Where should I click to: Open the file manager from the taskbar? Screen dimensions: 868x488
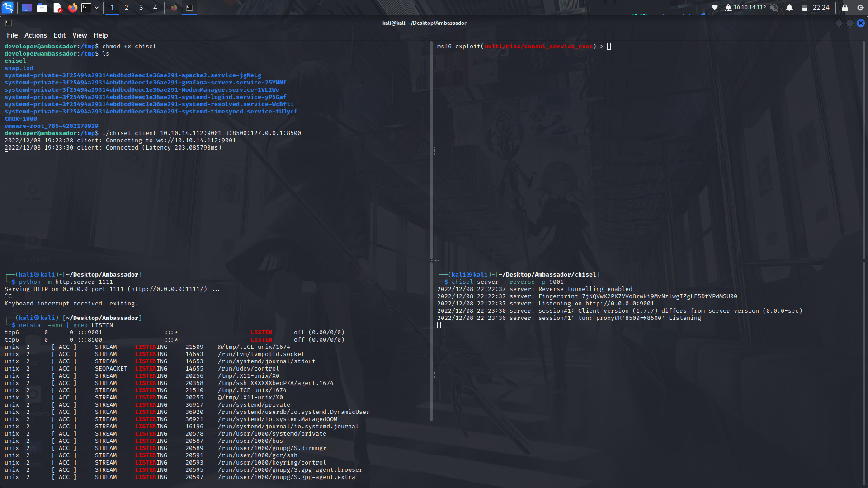click(42, 7)
